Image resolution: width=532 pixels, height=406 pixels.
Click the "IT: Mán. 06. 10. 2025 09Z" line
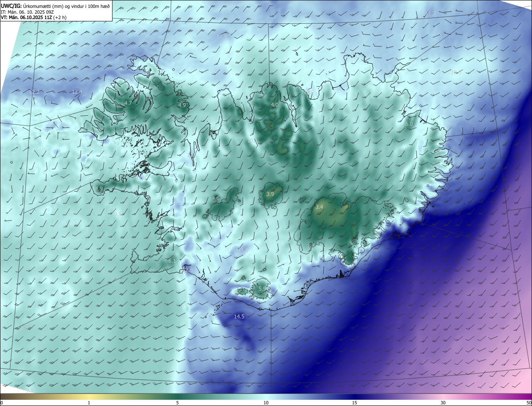coord(27,12)
